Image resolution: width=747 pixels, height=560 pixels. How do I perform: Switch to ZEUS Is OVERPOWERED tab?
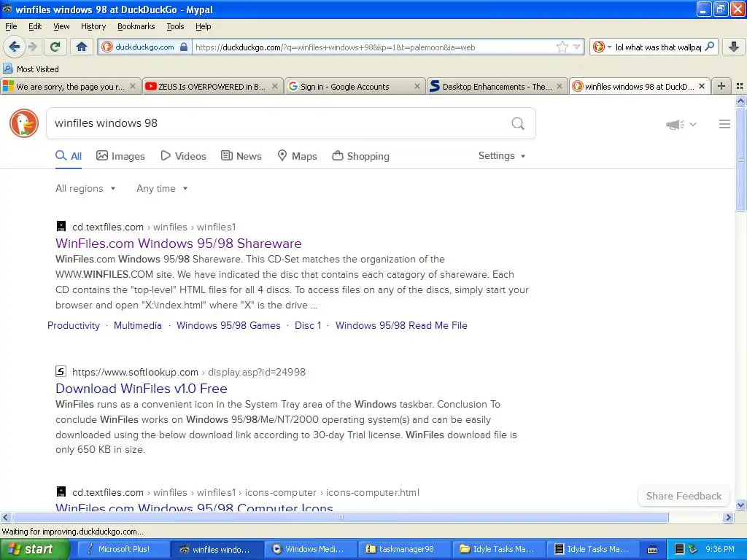pyautogui.click(x=212, y=86)
